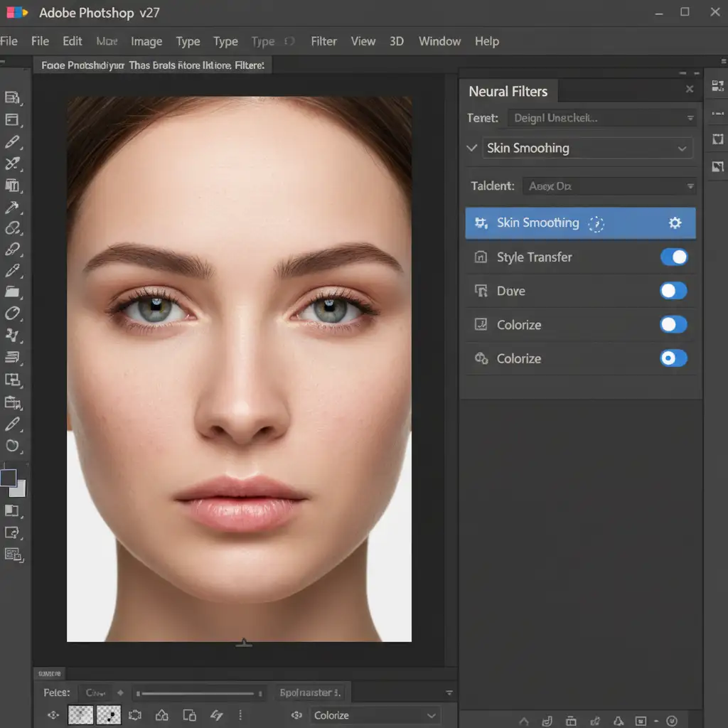Select the folder-shaped tool in left toolbar
Screen dimensions: 728x728
pyautogui.click(x=12, y=291)
